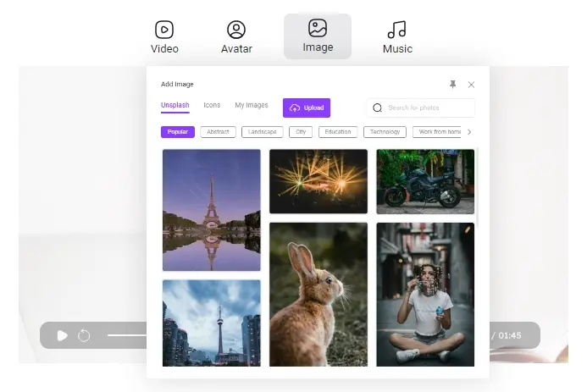587x392 pixels.
Task: Toggle the Landscape category filter
Action: pyautogui.click(x=262, y=132)
